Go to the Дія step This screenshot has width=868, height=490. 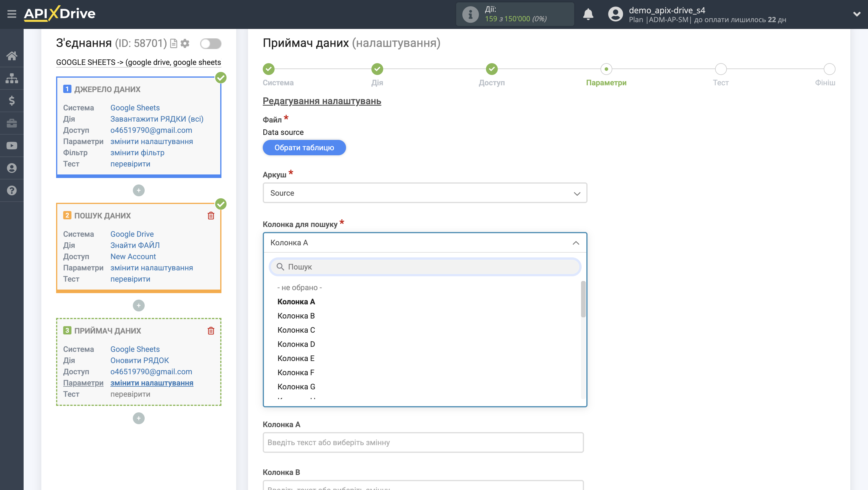[377, 69]
